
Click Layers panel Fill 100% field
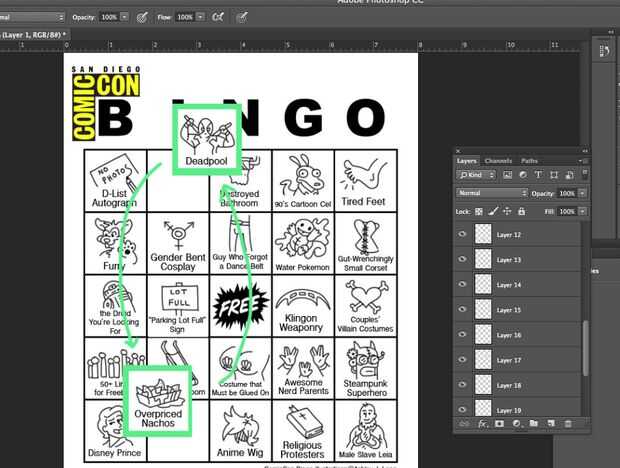567,211
